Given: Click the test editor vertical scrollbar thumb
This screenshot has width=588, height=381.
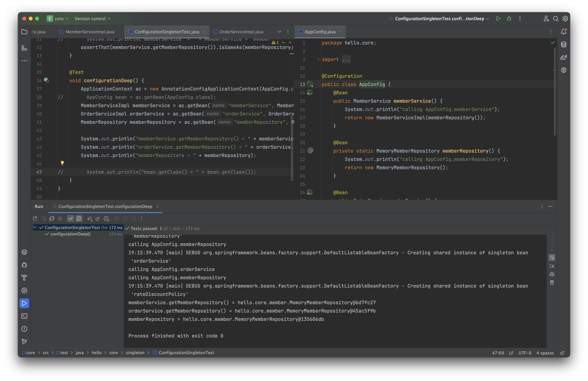Looking at the screenshot, I should tap(292, 148).
